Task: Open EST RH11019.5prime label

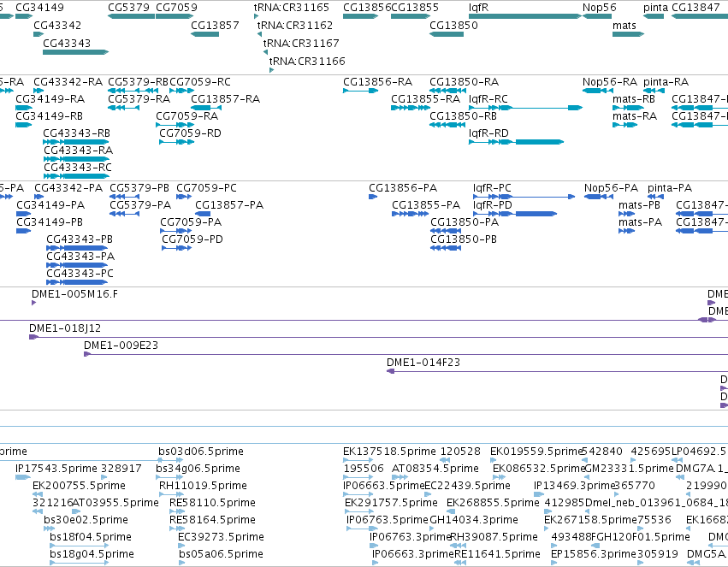Action: [204, 486]
